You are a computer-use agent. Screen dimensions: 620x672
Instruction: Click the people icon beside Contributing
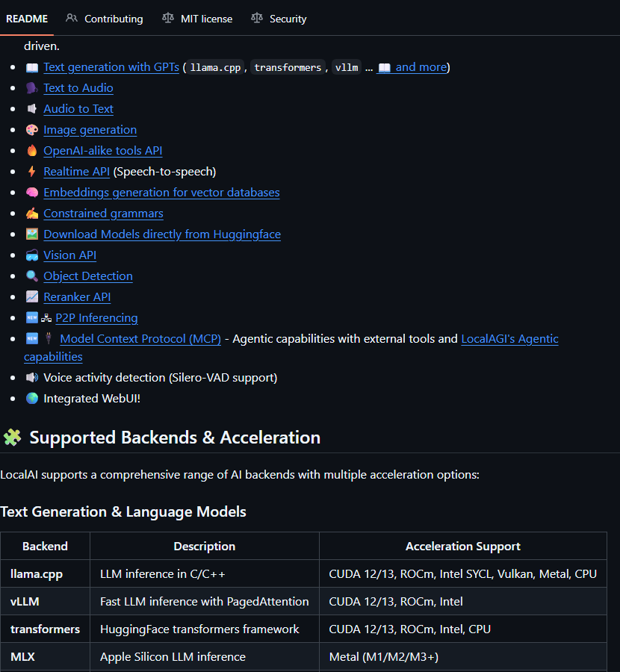point(72,18)
